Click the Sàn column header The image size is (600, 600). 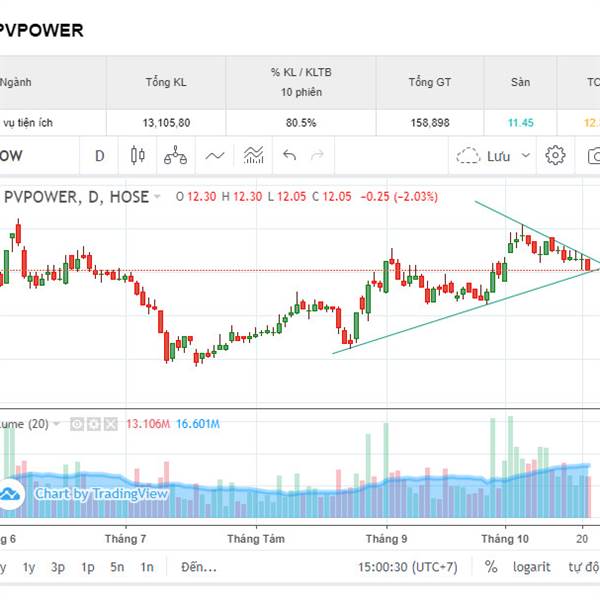tap(520, 82)
